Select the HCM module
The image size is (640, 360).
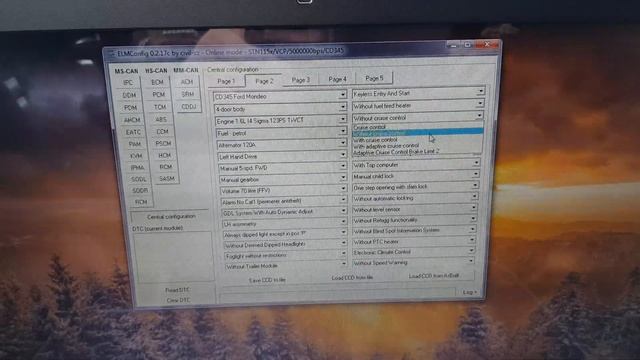pos(164,156)
